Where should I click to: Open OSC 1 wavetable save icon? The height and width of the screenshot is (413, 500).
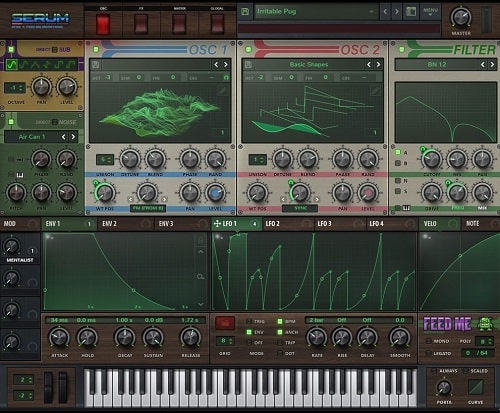coord(96,64)
